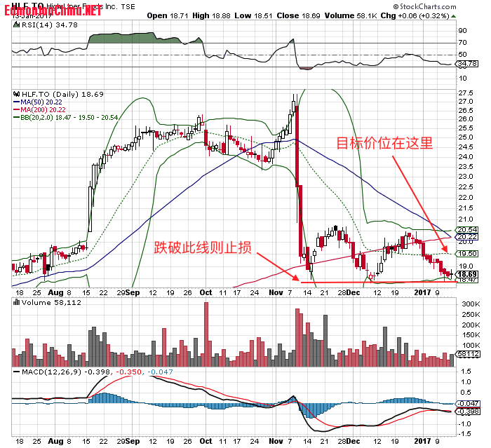Click the red line marker of MA(200) legend
The width and height of the screenshot is (491, 448).
[x=16, y=110]
